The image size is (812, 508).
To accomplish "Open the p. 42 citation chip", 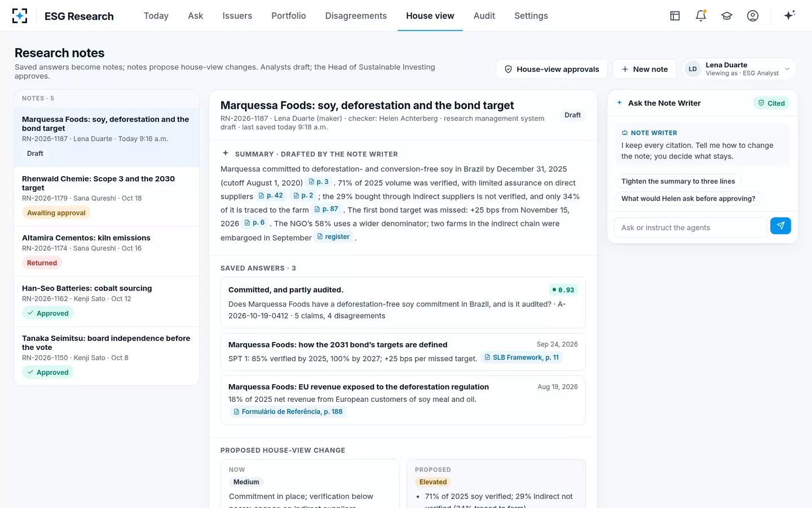I will pyautogui.click(x=271, y=195).
